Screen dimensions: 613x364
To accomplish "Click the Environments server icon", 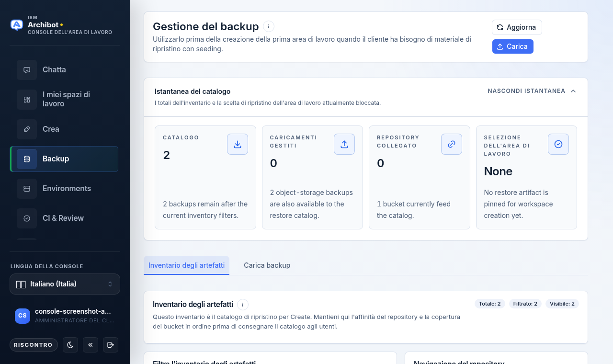I will pyautogui.click(x=27, y=189).
